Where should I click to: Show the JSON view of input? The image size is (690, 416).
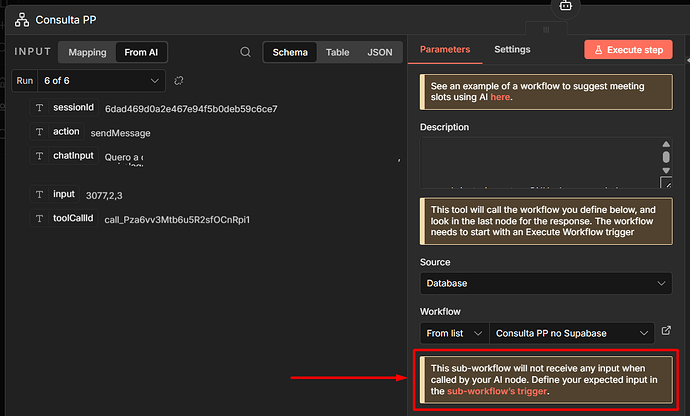(380, 52)
